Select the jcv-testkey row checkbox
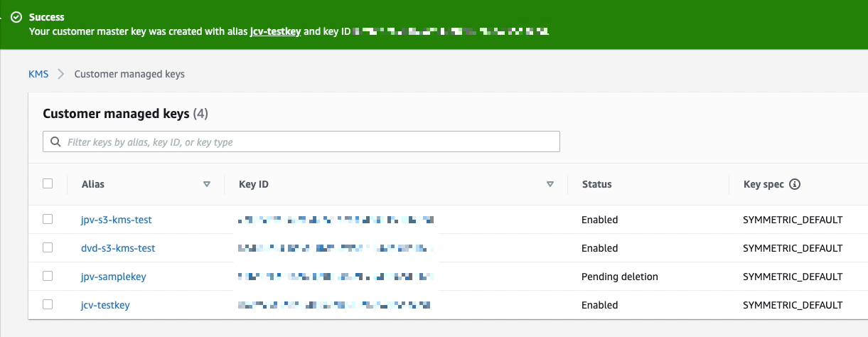The image size is (868, 337). pos(48,304)
